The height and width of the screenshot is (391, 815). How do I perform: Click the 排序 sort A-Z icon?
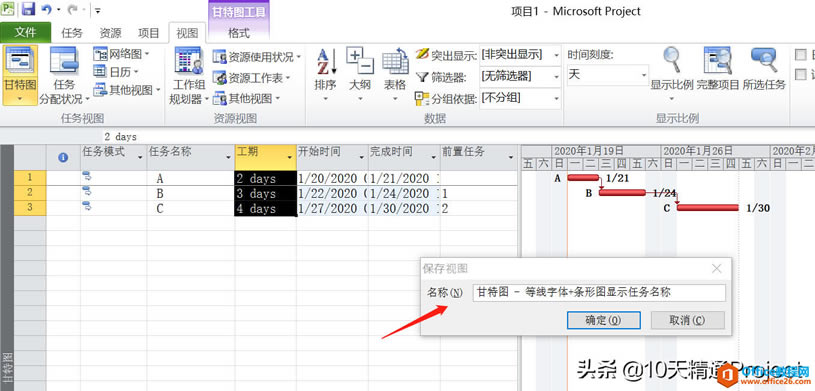pyautogui.click(x=327, y=61)
